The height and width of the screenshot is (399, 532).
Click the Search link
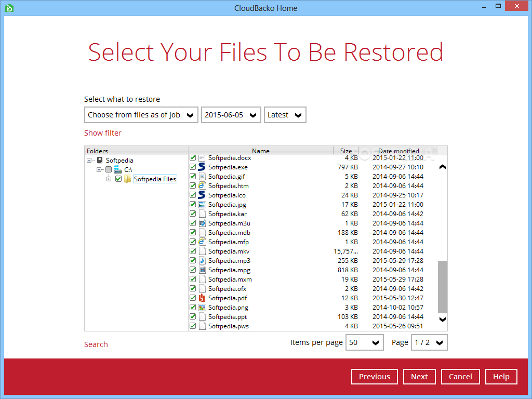click(96, 344)
